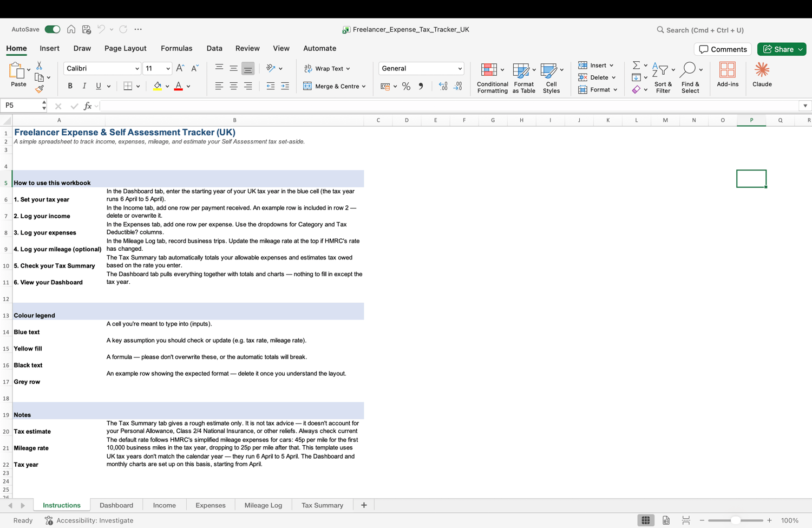Decrease indent of cell content
Image resolution: width=812 pixels, height=528 pixels.
[x=271, y=86]
